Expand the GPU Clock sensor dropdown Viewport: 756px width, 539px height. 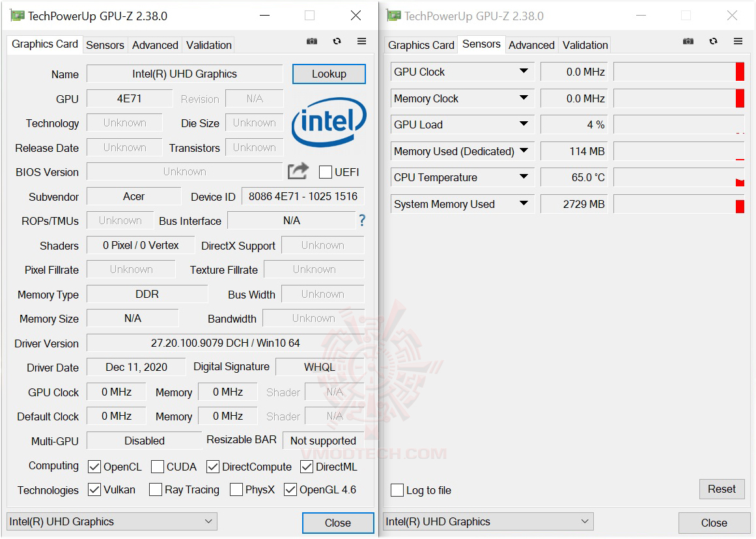[524, 72]
